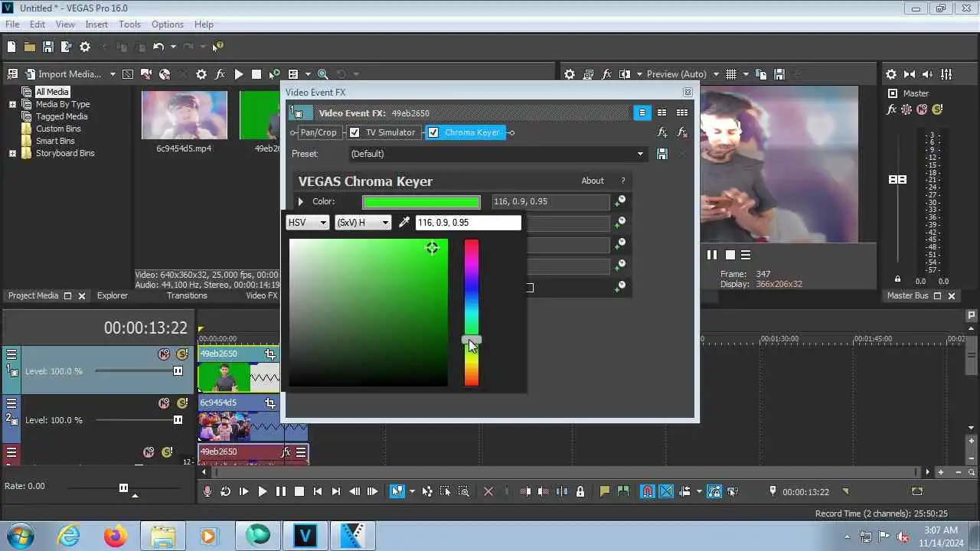Click the color value field 116, 0.9, 0.95
The height and width of the screenshot is (551, 980).
[x=468, y=223]
